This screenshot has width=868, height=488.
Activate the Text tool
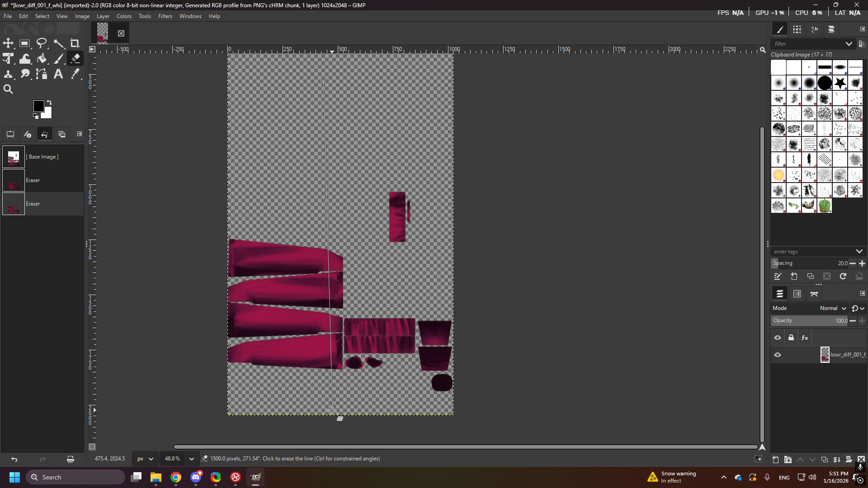coord(58,74)
